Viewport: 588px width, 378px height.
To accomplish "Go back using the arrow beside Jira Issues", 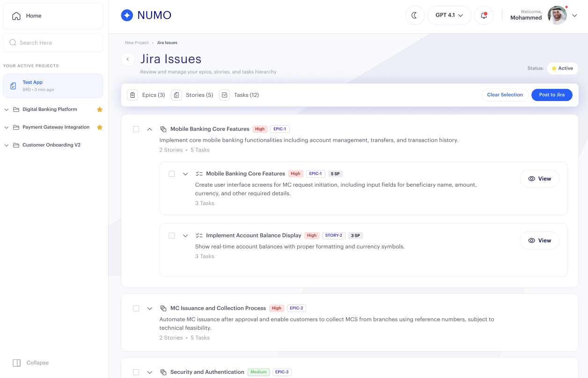I will click(x=128, y=59).
